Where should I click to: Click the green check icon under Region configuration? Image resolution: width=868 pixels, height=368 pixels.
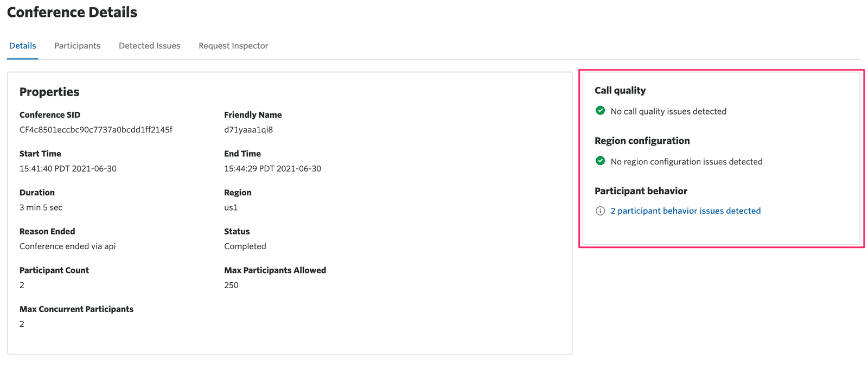click(x=600, y=161)
